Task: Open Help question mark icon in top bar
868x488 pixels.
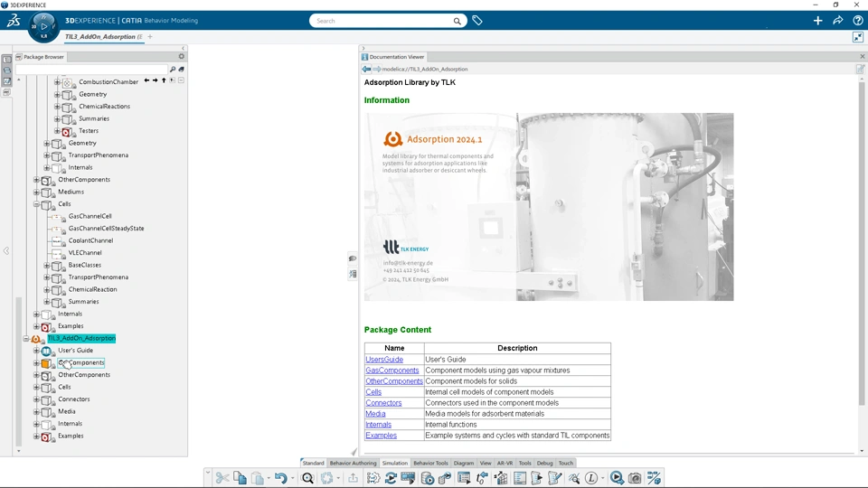Action: point(857,21)
